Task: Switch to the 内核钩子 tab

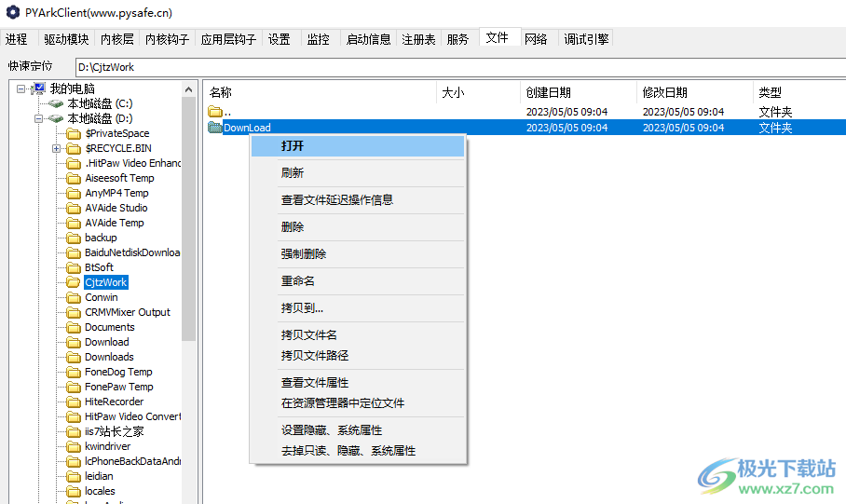Action: [168, 39]
